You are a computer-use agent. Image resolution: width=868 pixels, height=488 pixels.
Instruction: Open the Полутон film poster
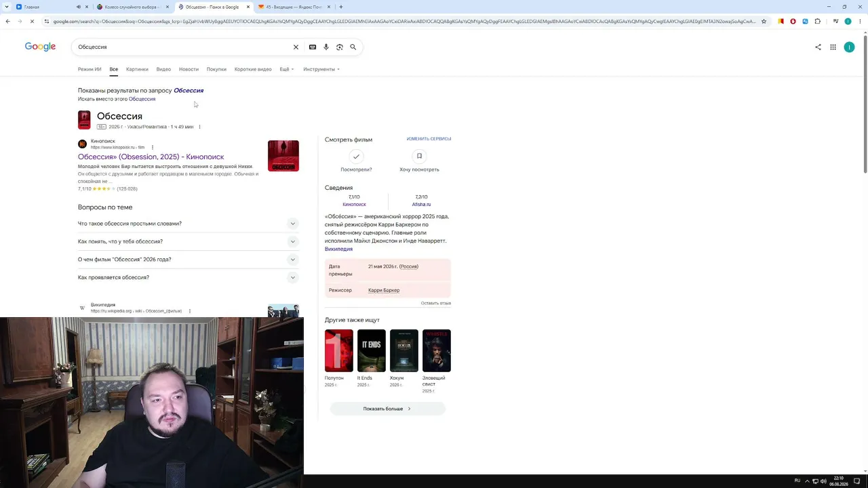(339, 350)
